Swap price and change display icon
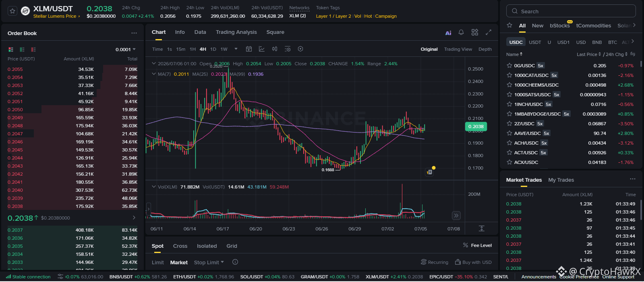The width and height of the screenshot is (644, 282). click(x=633, y=54)
